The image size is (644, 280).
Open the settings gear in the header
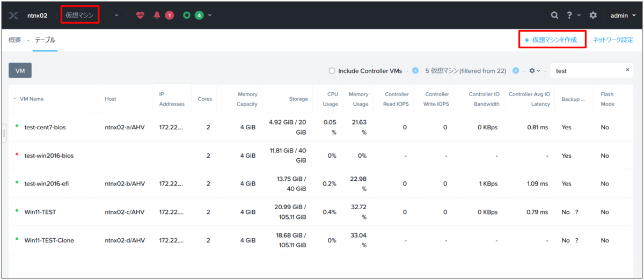coord(593,15)
